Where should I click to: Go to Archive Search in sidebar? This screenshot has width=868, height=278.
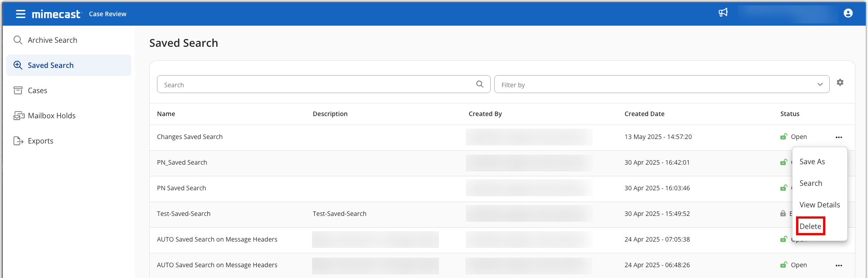click(52, 40)
